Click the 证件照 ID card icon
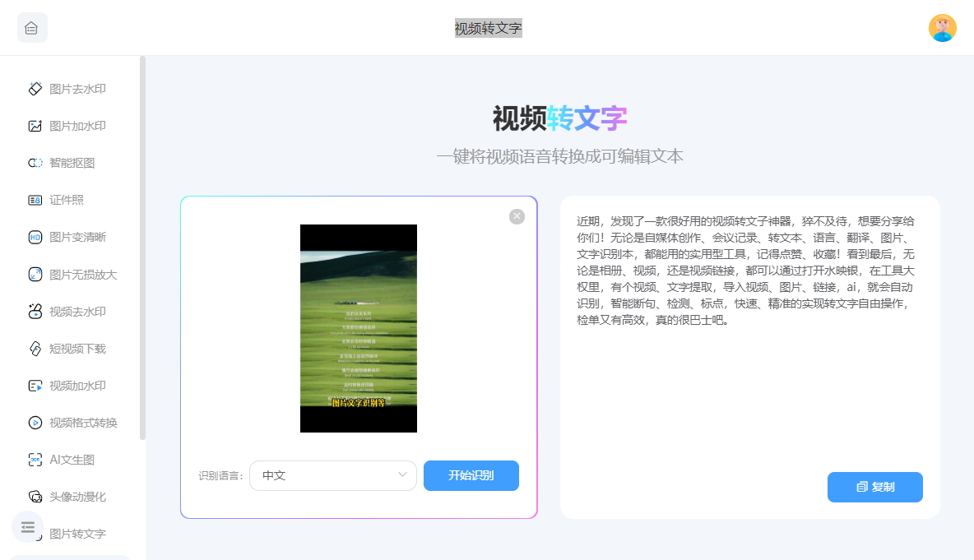This screenshot has height=560, width=974. 35,200
